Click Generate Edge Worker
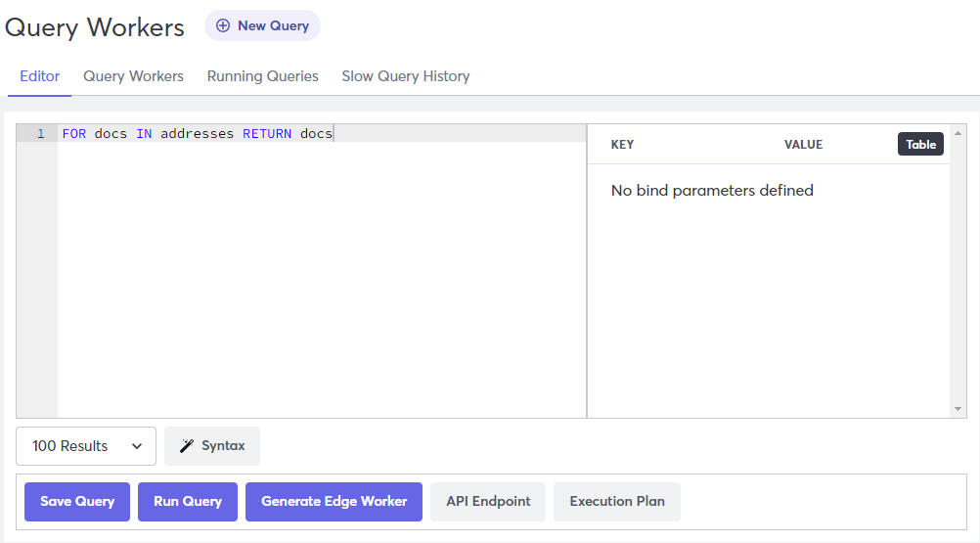 point(334,502)
